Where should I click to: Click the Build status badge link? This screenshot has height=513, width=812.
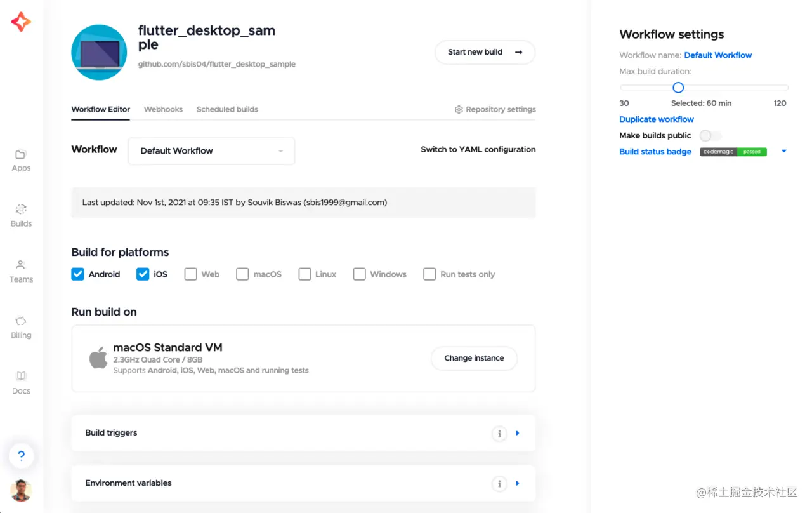pos(655,152)
